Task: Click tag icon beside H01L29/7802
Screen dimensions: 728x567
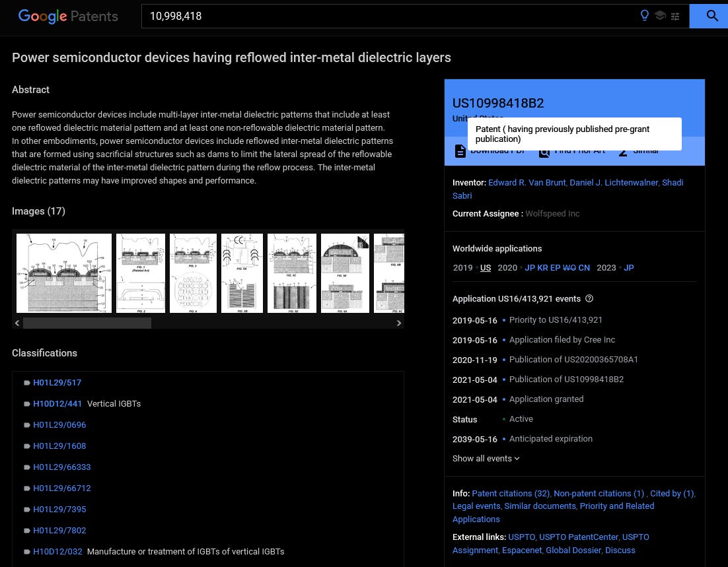Action: 27,531
